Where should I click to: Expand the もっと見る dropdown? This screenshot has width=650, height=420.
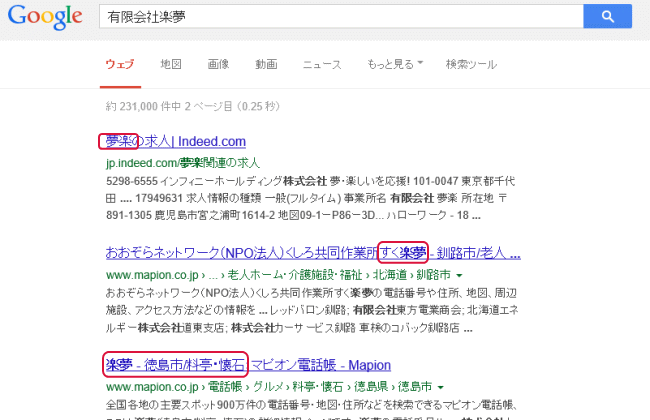[395, 64]
